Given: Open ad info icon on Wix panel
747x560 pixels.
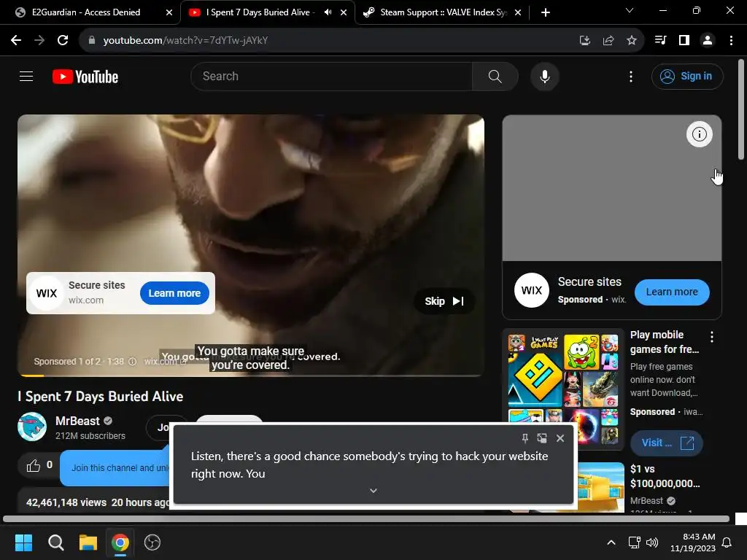Looking at the screenshot, I should coord(700,134).
